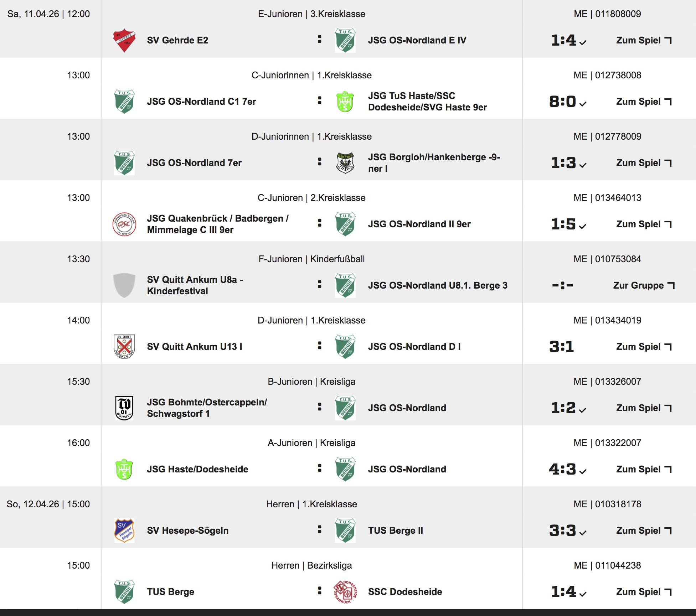The image size is (696, 616).
Task: Click the JSG Borgloh/Hankenberge eagle crest
Action: (x=345, y=163)
